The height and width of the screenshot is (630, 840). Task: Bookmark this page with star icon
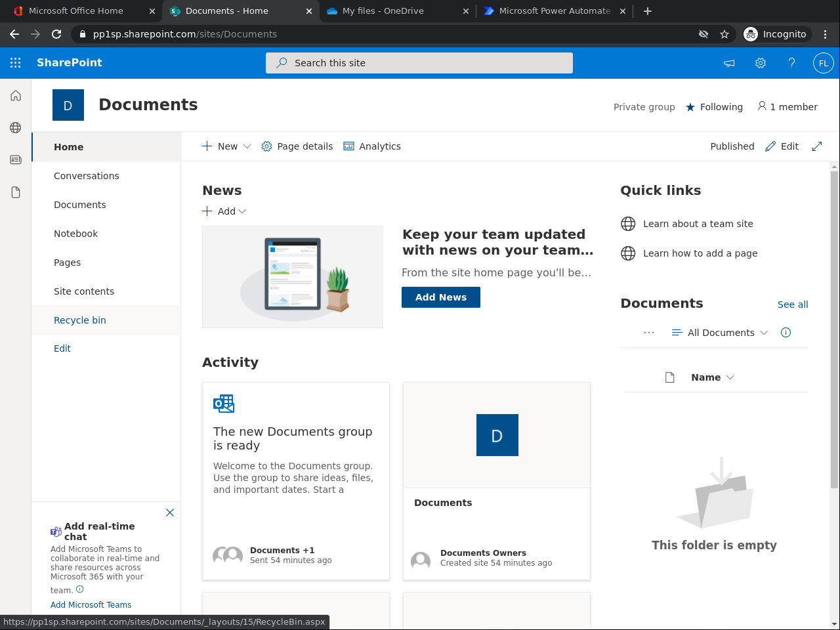point(724,34)
